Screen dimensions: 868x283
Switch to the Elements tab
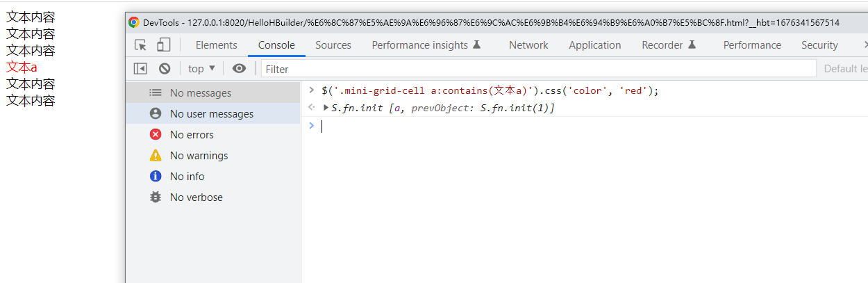coord(216,45)
